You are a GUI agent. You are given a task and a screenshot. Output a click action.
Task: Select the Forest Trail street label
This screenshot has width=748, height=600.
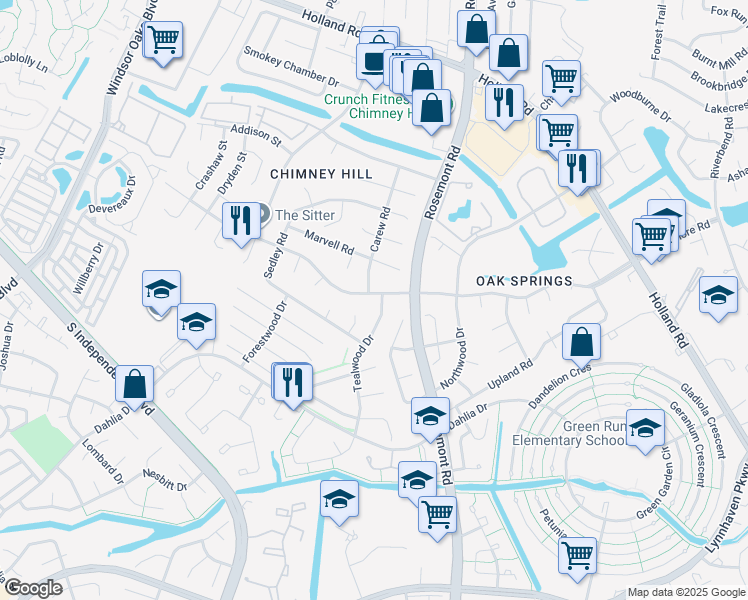(x=658, y=32)
